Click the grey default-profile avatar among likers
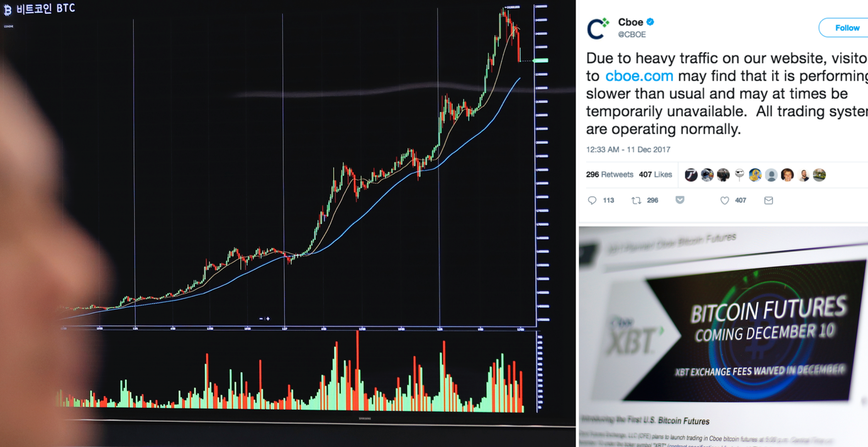 tap(771, 175)
